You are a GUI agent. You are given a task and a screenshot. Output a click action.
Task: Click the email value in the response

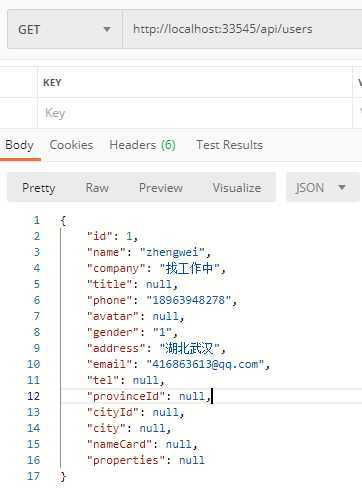point(205,364)
